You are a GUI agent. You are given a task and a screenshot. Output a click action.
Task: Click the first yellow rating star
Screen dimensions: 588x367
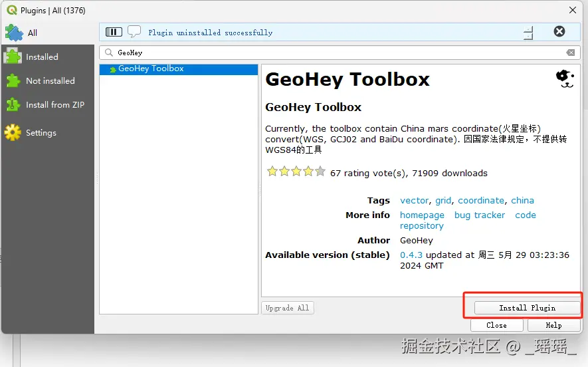[272, 172]
